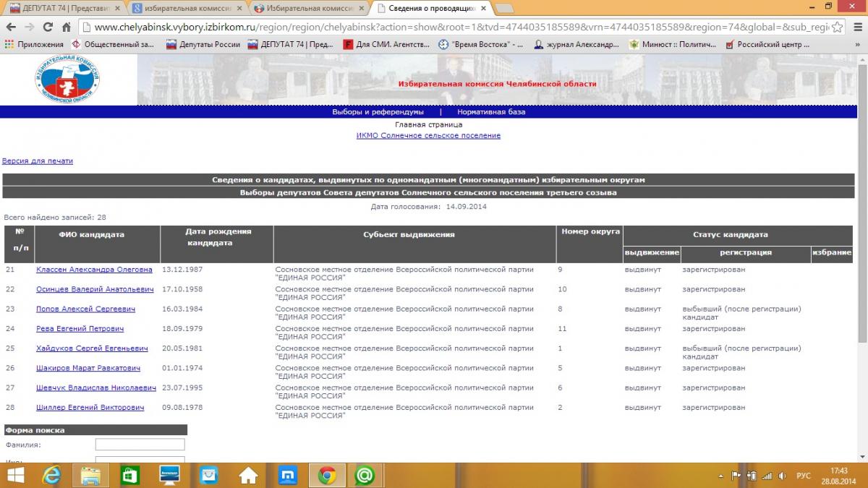The height and width of the screenshot is (488, 868).
Task: Launch Internet Explorer from the taskbar
Action: click(52, 475)
